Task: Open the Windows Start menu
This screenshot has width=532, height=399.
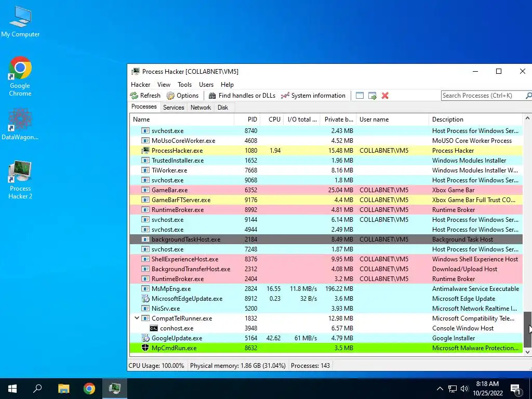Action: click(12, 389)
